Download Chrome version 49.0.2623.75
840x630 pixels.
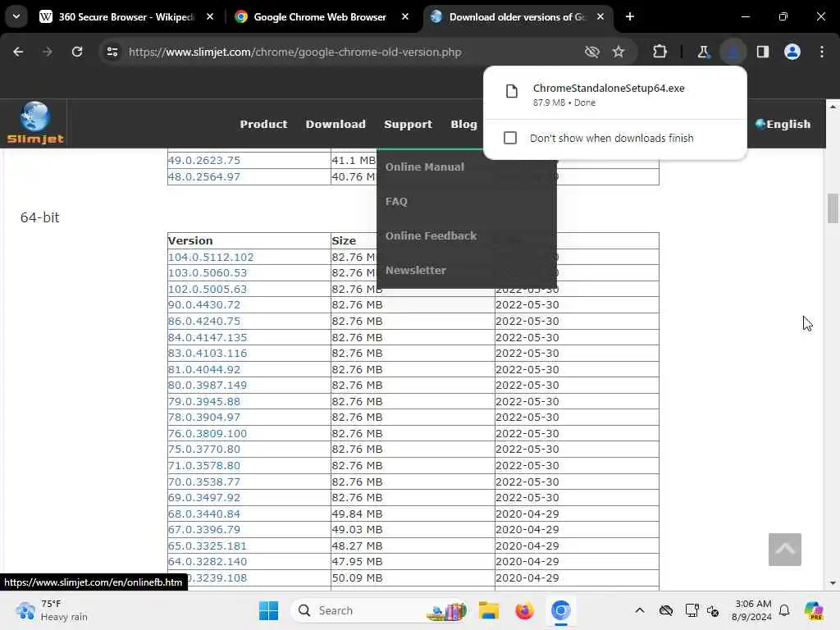[204, 160]
